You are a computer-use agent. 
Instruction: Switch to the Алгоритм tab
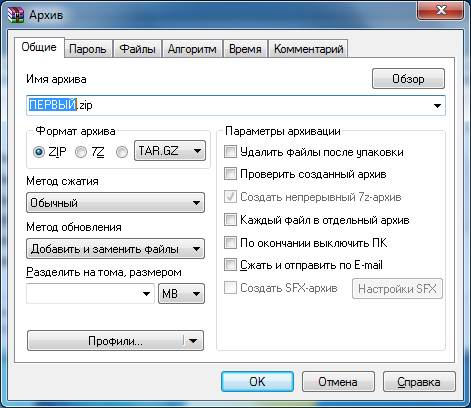(x=192, y=49)
